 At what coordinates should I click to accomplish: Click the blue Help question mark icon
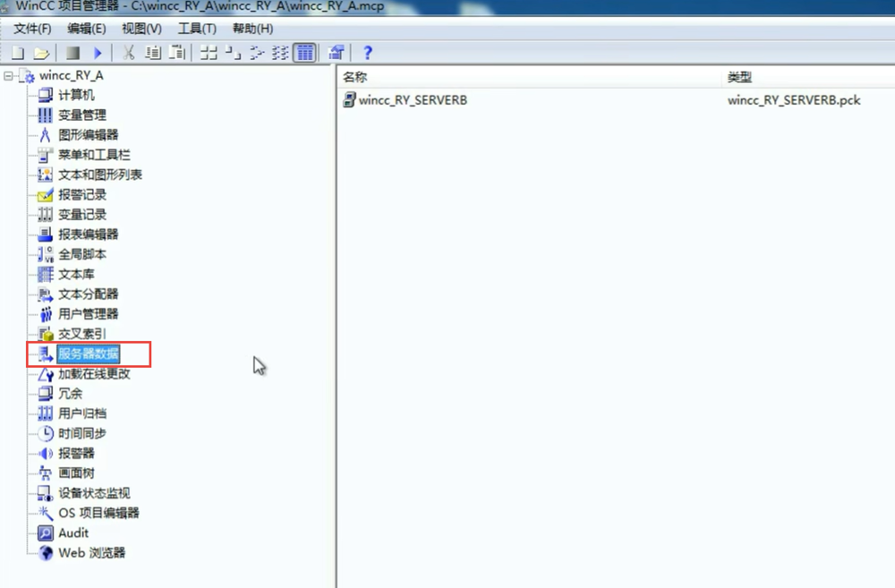click(x=367, y=53)
